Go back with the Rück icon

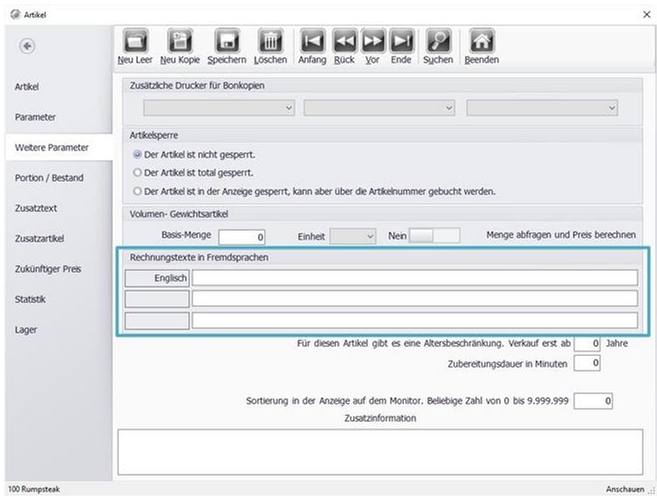[x=344, y=41]
